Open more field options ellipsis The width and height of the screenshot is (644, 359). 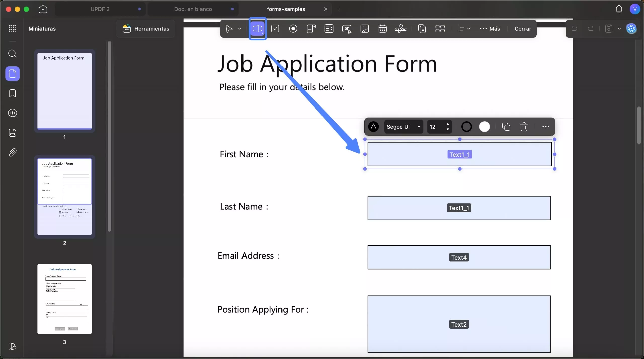pos(546,127)
